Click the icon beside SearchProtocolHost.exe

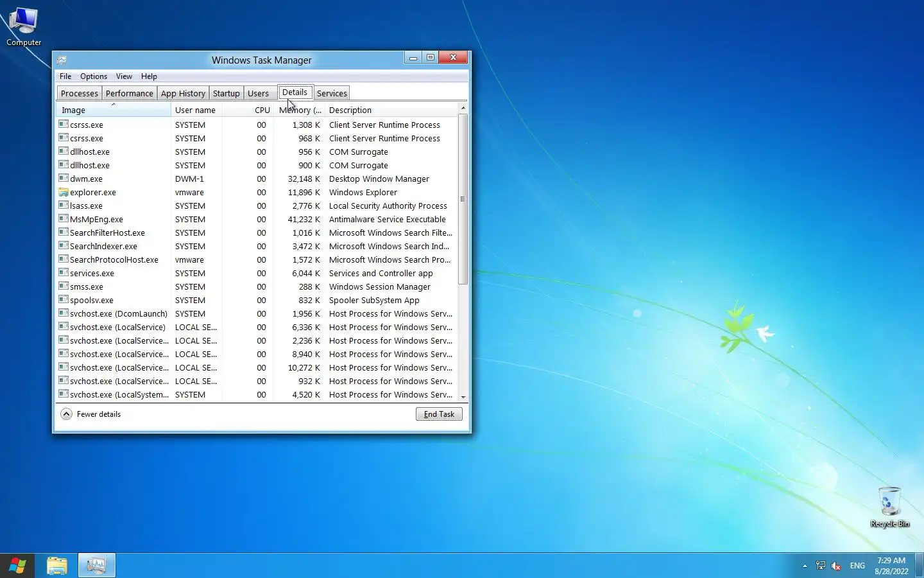pos(64,259)
